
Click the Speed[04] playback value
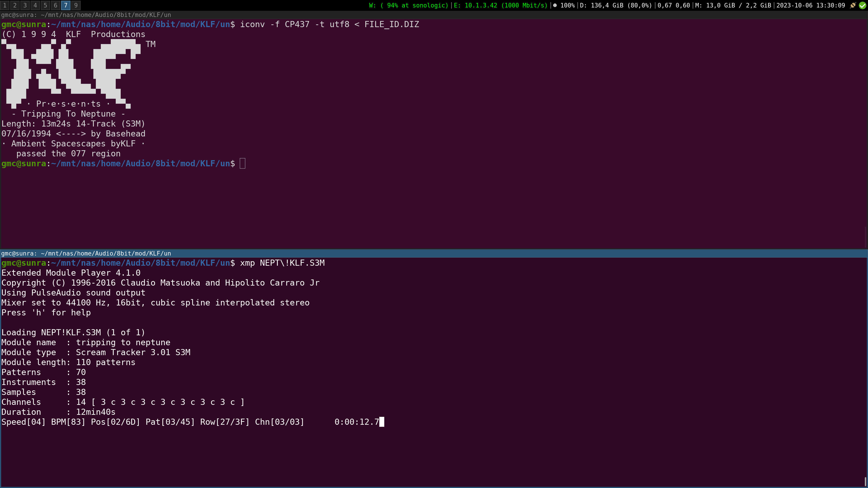(24, 422)
